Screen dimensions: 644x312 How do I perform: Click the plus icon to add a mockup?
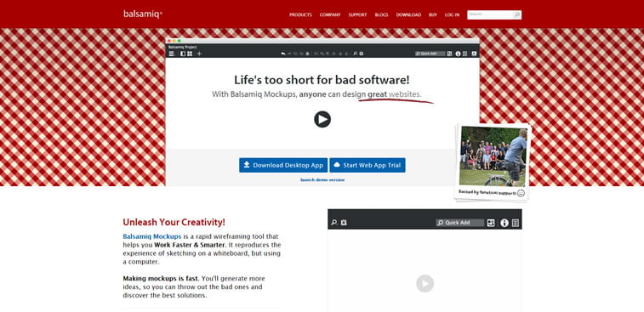[199, 54]
